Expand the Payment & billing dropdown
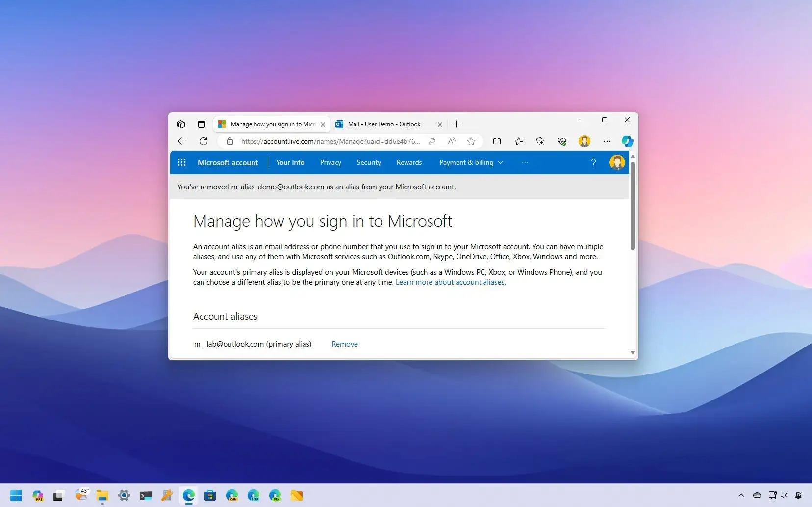812x507 pixels. click(501, 162)
